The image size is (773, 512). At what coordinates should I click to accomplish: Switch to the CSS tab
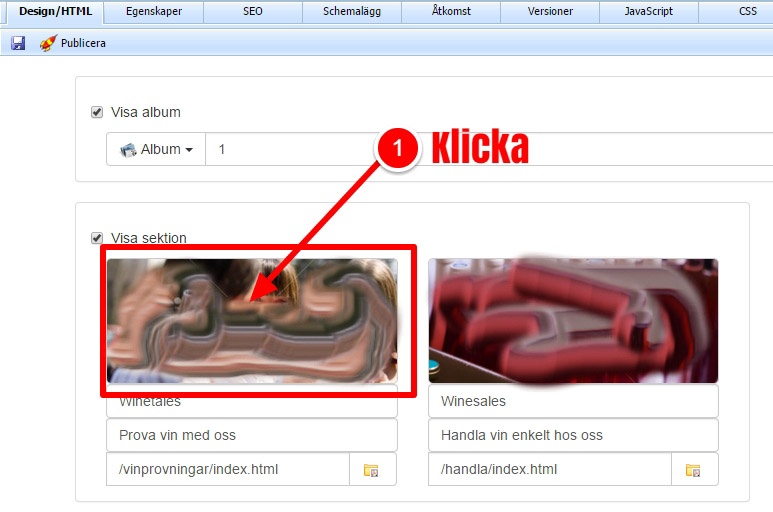pyautogui.click(x=747, y=11)
